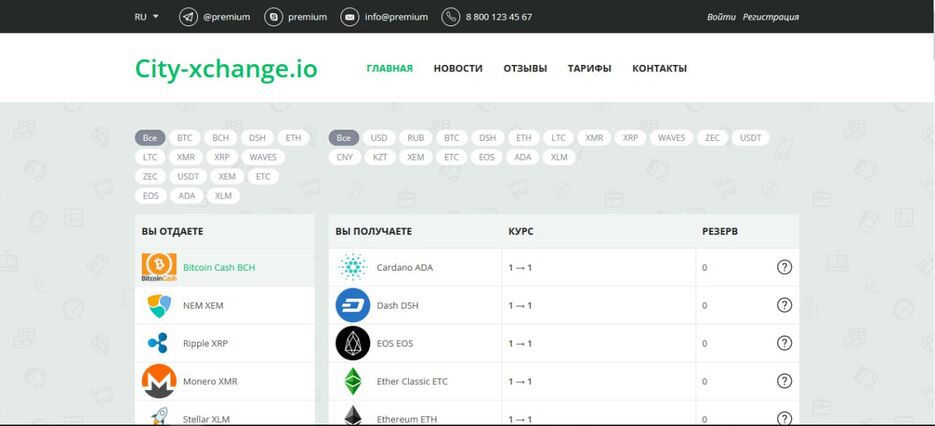Click the Cardano ADA logo icon

(x=353, y=267)
